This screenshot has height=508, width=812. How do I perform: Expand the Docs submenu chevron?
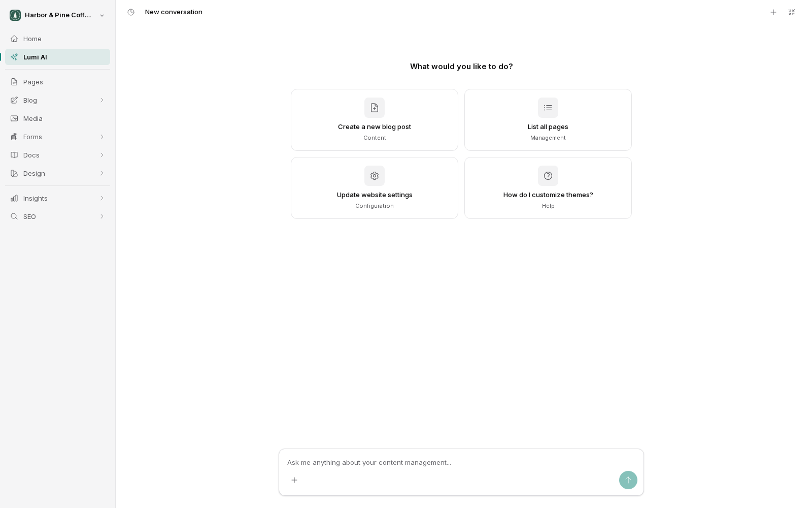coord(101,155)
